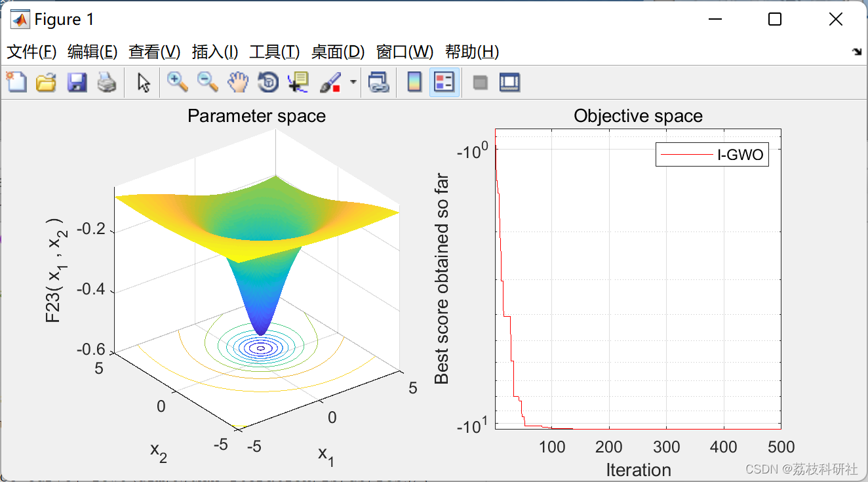Click the Show Plot Tools and Dock icon
The image size is (868, 482).
tap(509, 83)
